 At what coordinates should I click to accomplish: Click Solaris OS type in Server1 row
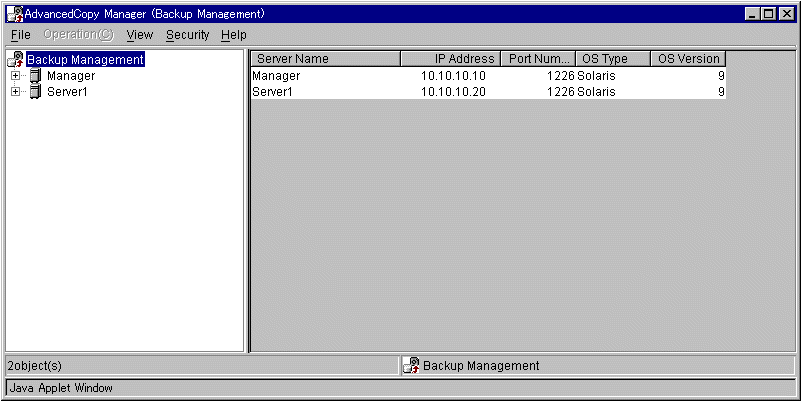click(596, 92)
